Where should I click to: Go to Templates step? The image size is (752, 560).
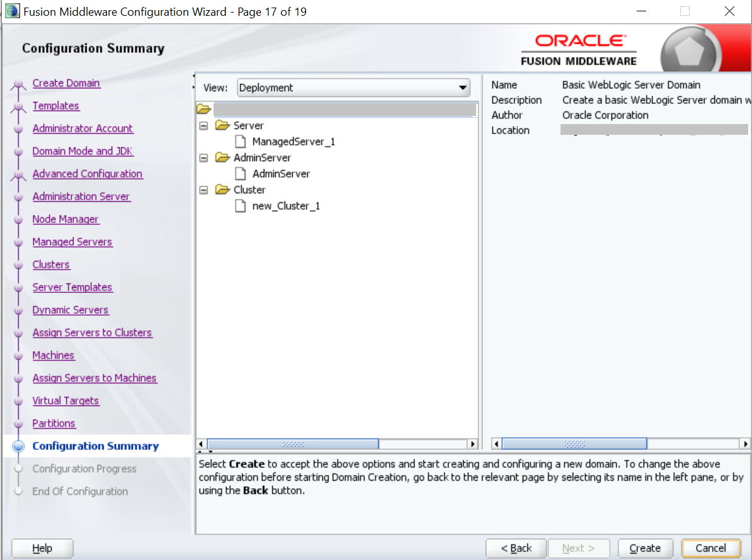(x=55, y=106)
